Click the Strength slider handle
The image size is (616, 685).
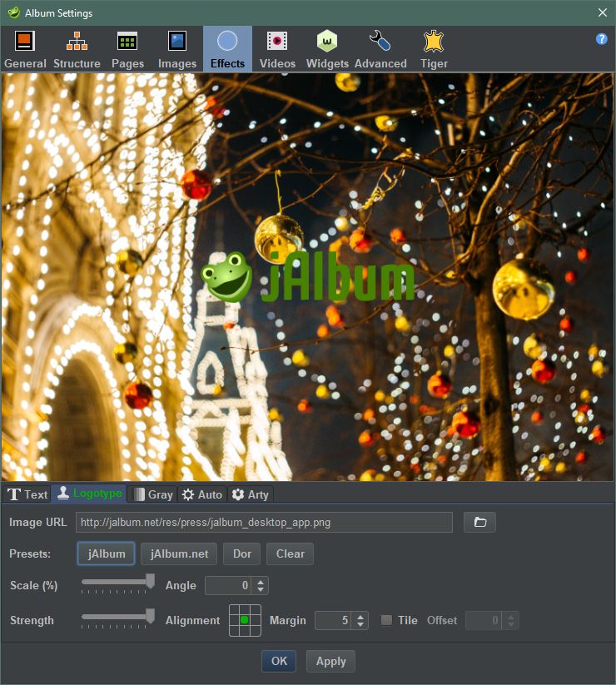(150, 616)
